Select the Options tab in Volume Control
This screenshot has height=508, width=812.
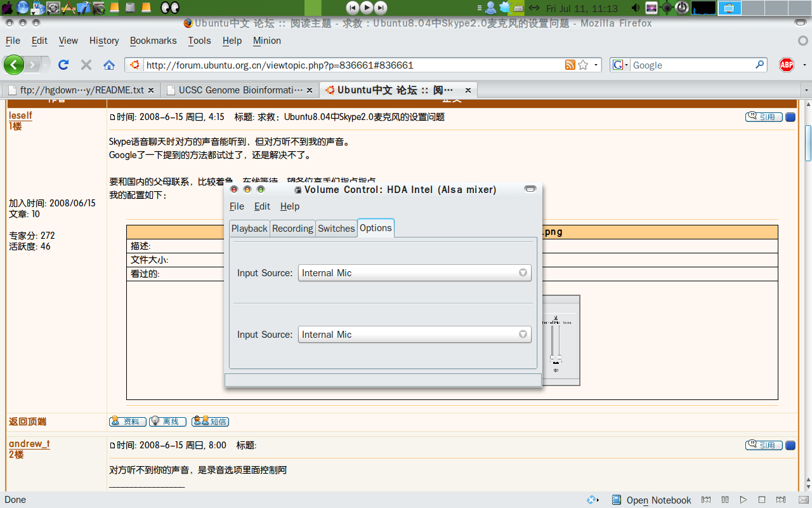pos(376,228)
